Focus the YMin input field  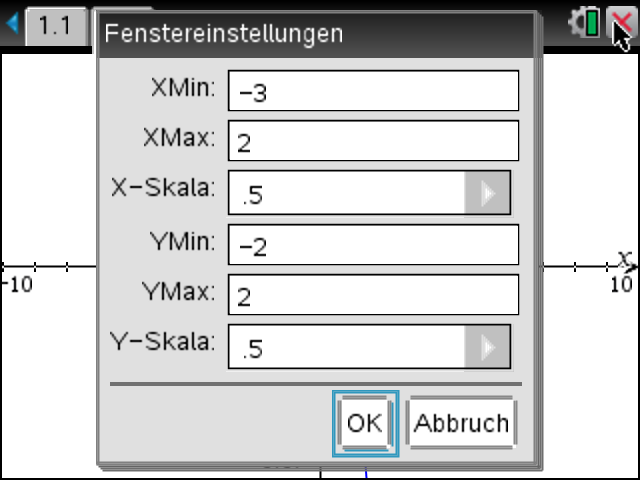point(373,245)
